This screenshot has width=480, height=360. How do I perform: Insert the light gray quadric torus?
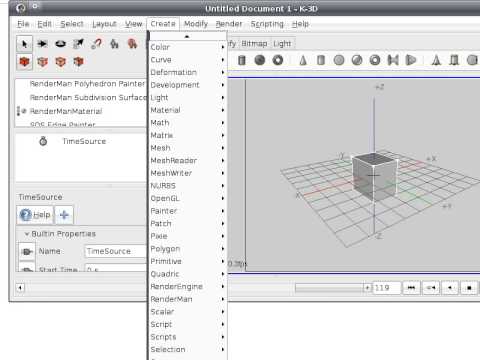pyautogui.click(x=375, y=60)
